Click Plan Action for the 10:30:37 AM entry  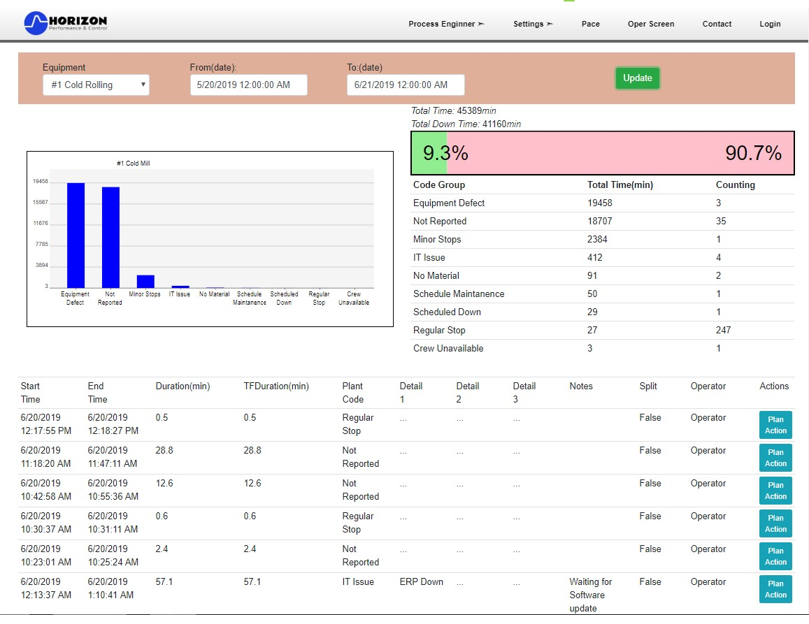(775, 523)
